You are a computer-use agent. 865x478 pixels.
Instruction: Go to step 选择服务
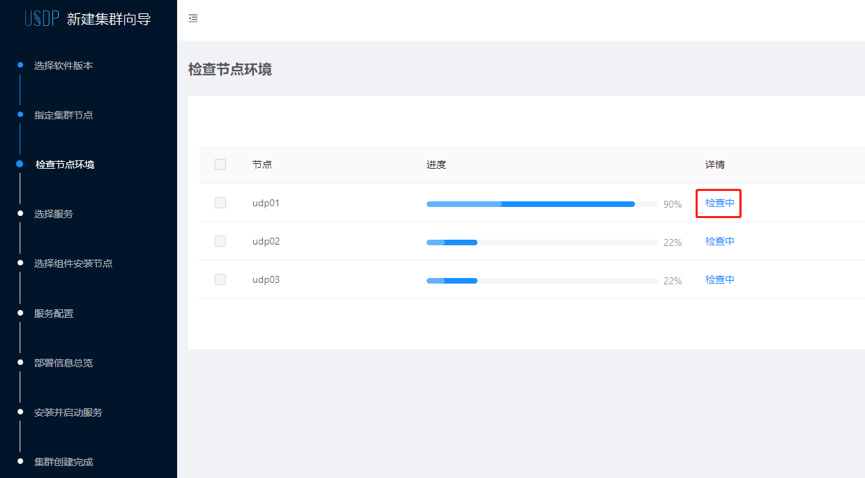point(54,214)
